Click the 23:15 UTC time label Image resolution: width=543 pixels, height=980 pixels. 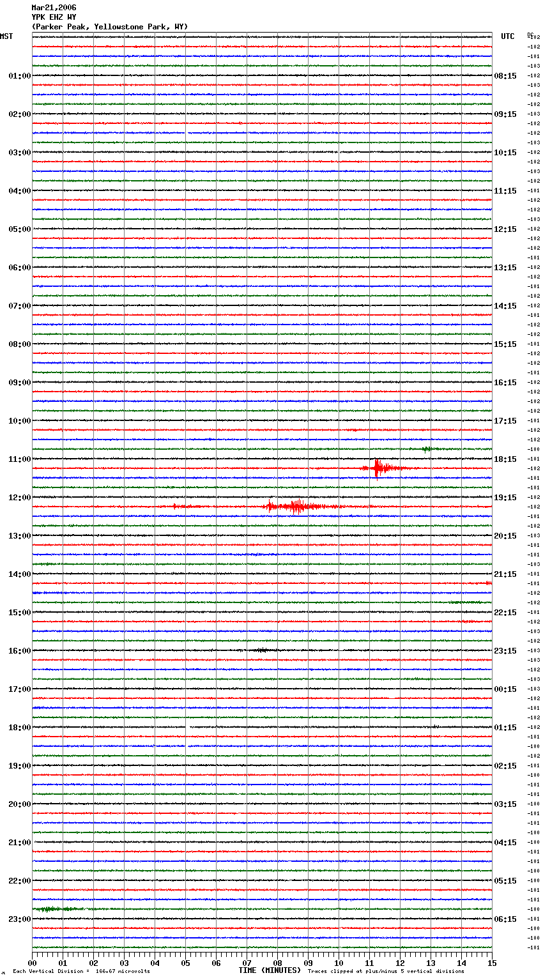coord(505,651)
